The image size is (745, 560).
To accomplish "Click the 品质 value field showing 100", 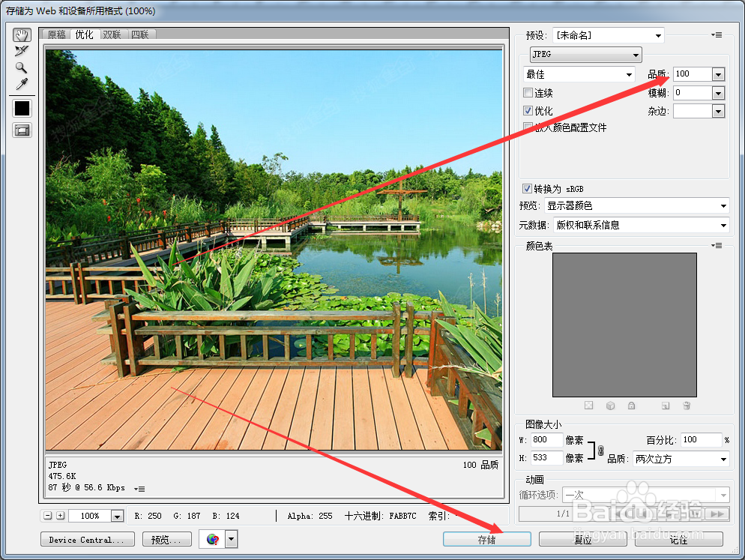I will click(x=693, y=73).
